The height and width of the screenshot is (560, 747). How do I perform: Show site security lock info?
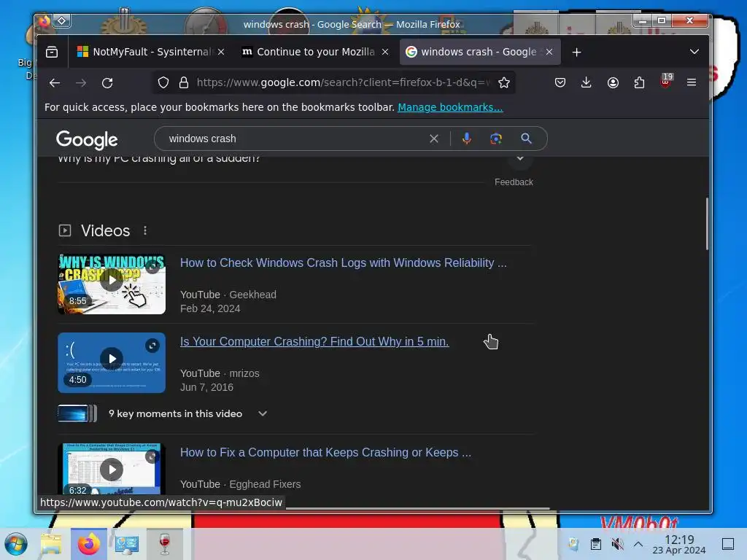(183, 83)
